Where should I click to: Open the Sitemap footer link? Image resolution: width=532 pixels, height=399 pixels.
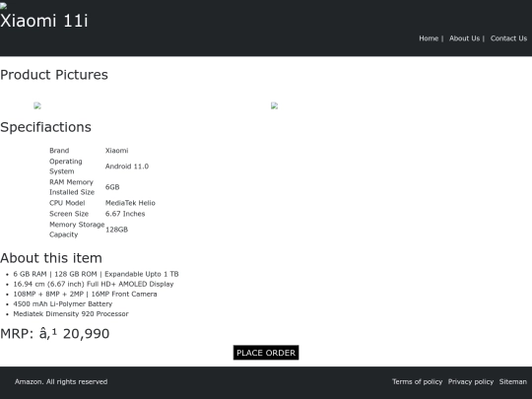513,381
